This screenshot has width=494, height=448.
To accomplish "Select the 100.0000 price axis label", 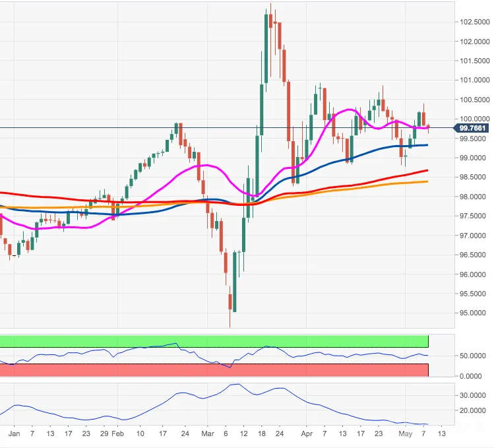I will [x=474, y=119].
